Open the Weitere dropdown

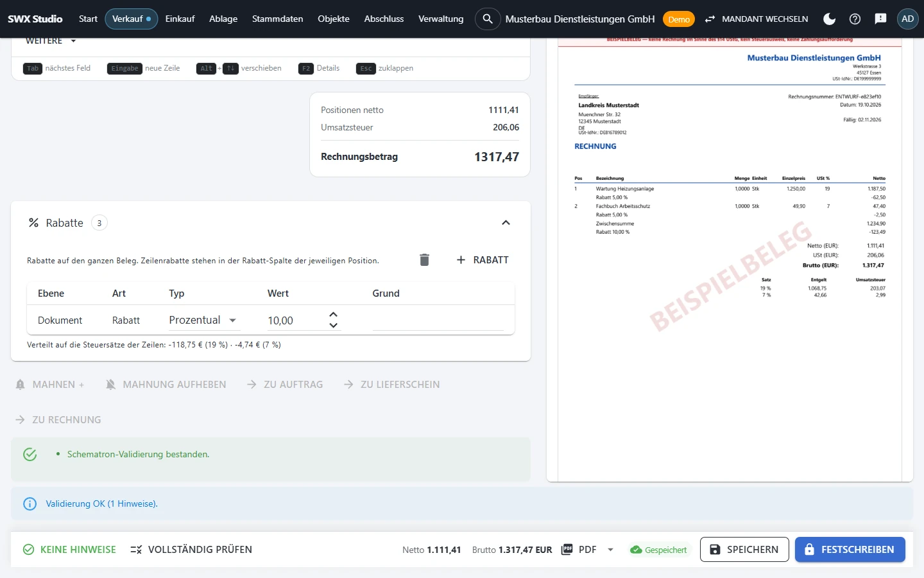(51, 40)
